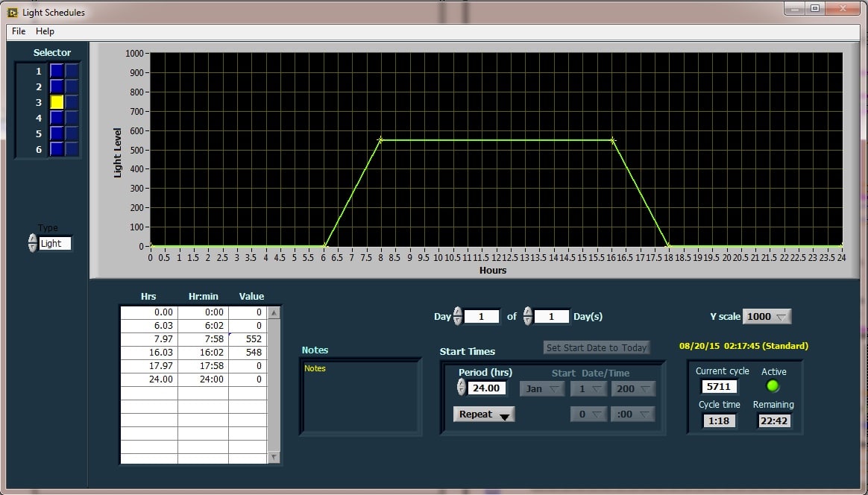This screenshot has height=495, width=868.
Task: Toggle the second indicator box in row 1
Action: click(72, 71)
